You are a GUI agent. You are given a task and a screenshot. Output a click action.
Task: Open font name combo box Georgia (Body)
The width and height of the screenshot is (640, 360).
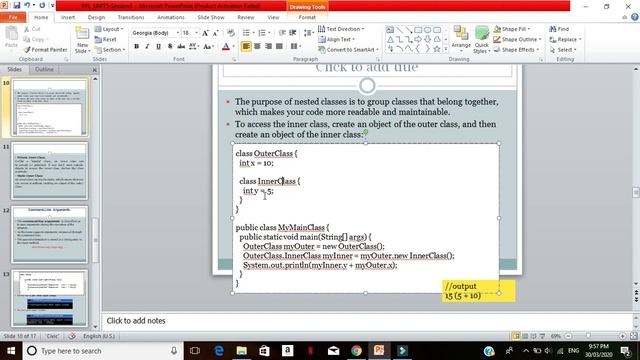155,33
